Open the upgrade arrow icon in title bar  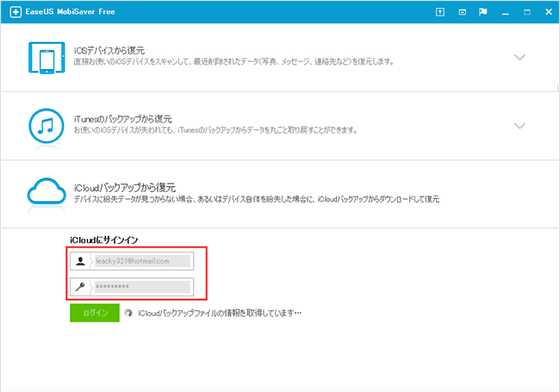tap(440, 12)
